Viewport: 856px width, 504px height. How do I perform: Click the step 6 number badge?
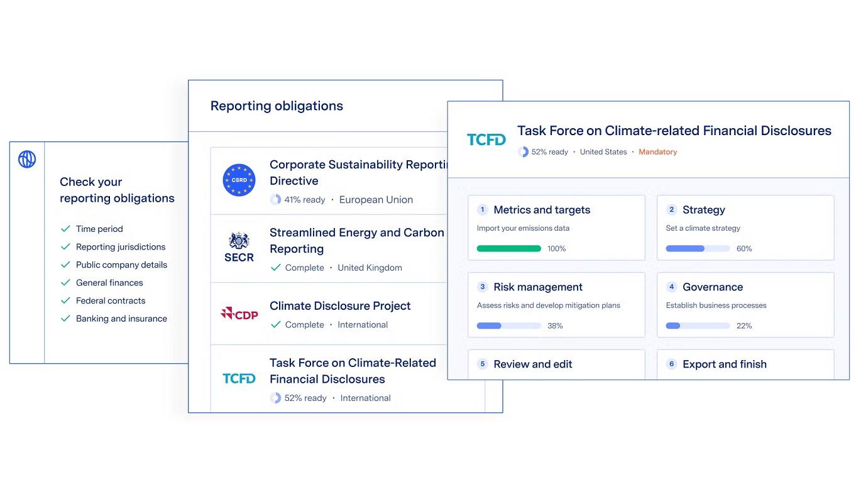click(x=671, y=364)
